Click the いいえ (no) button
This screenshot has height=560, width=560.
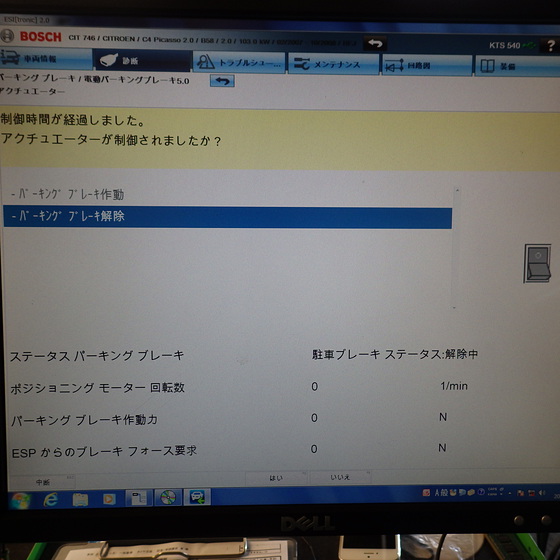pyautogui.click(x=340, y=477)
